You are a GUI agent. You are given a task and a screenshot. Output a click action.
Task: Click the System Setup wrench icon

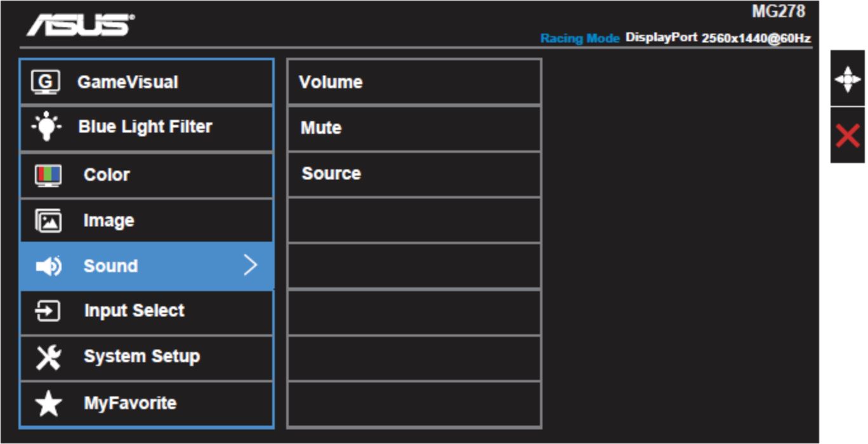(48, 357)
